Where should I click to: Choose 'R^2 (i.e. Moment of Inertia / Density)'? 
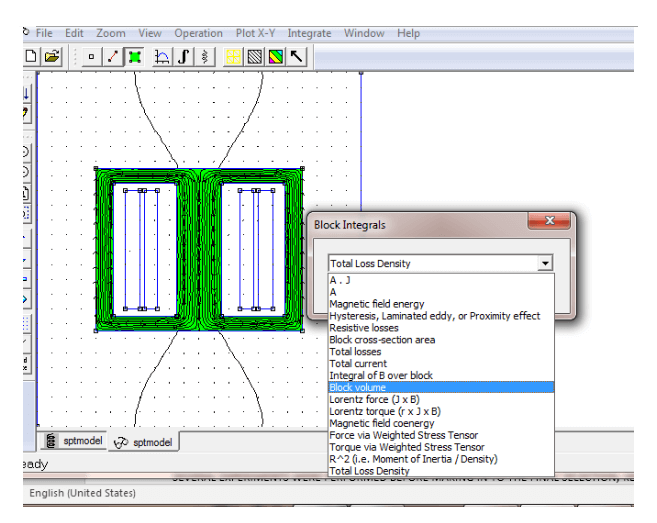[441, 459]
